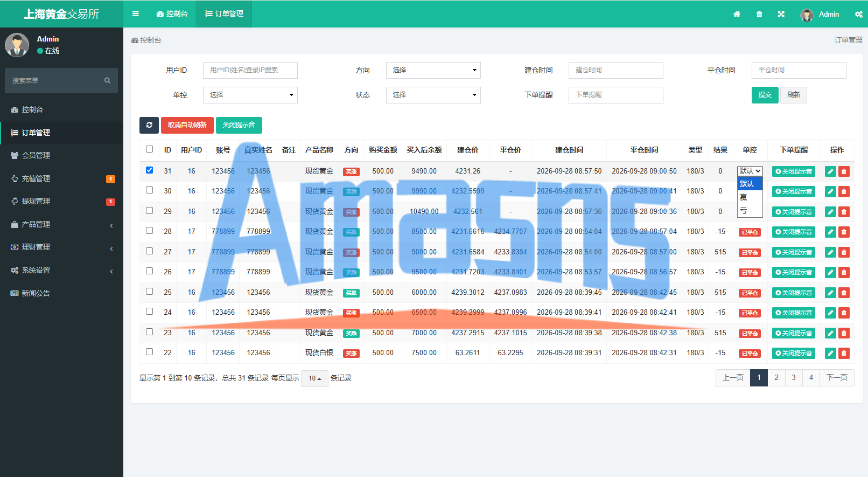Edit order ID 25 with pencil icon

(x=830, y=293)
